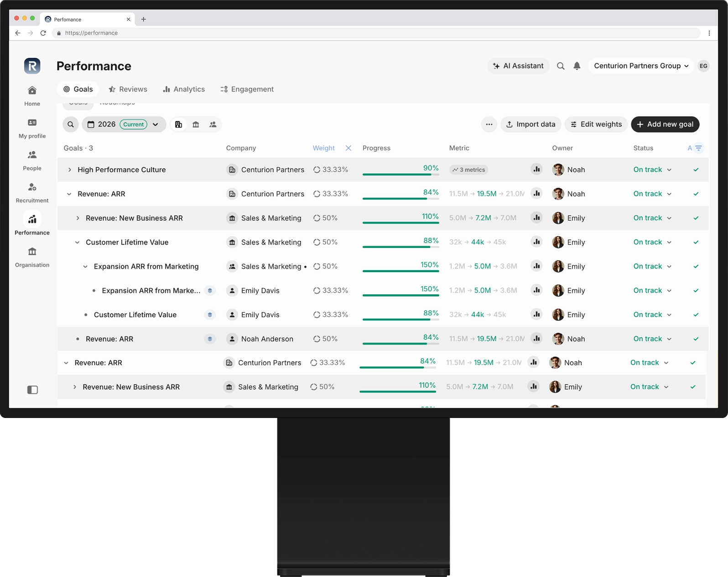The height and width of the screenshot is (577, 728).
Task: Open the EG user avatar
Action: click(x=703, y=66)
